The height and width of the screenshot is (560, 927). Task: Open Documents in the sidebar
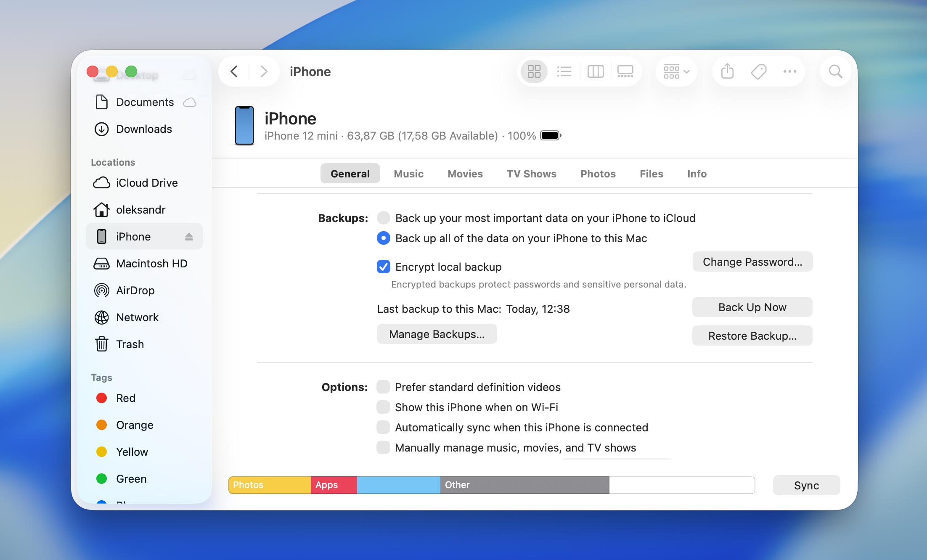[145, 102]
